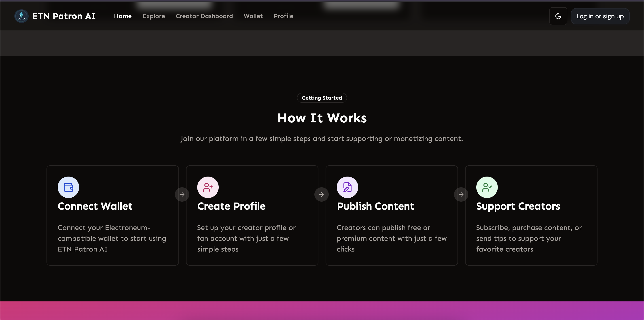
Task: Click arrow between Connect Wallet and Create Profile
Action: [182, 194]
